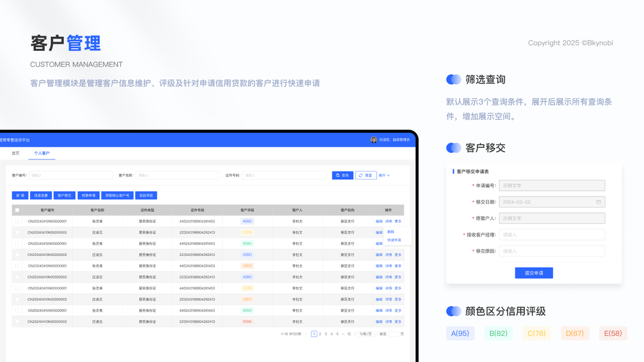Click 更多 in the table's B(82) customer row
This screenshot has width=644, height=362.
click(398, 311)
